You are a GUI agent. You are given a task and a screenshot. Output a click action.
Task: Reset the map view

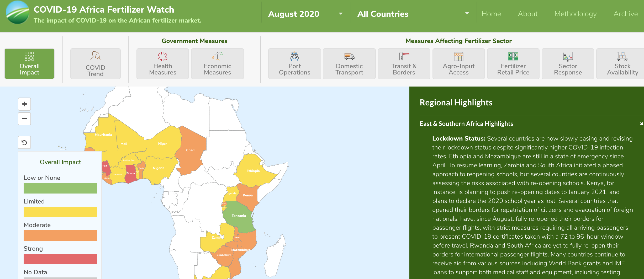point(24,142)
